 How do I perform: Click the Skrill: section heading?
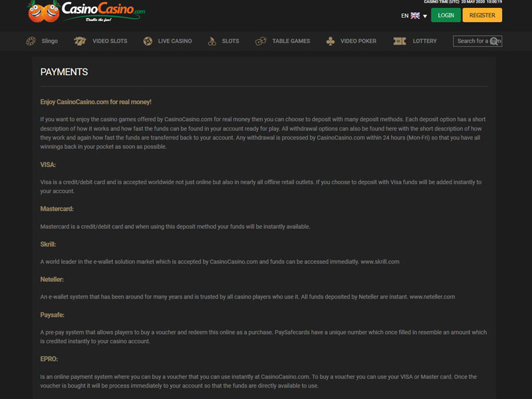(x=48, y=244)
